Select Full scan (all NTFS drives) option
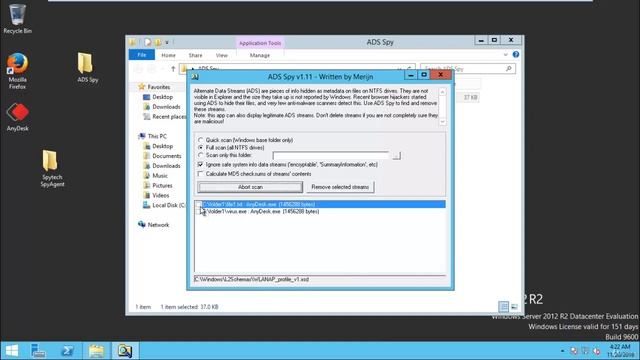 200,147
